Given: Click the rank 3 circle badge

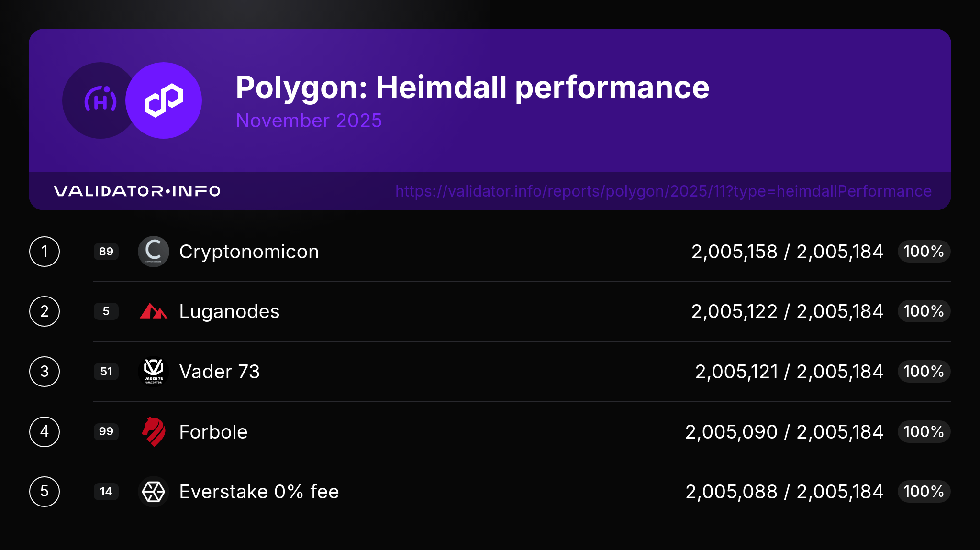Looking at the screenshot, I should click(x=45, y=372).
